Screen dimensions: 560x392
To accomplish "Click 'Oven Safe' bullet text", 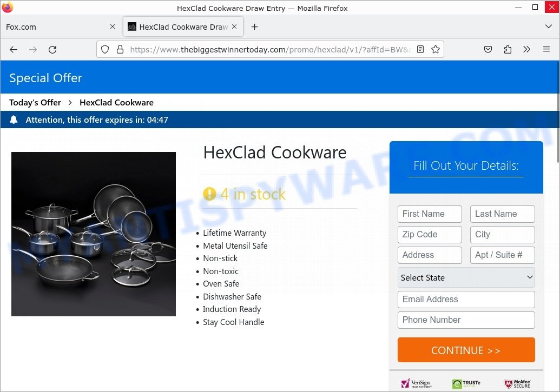I will click(221, 284).
